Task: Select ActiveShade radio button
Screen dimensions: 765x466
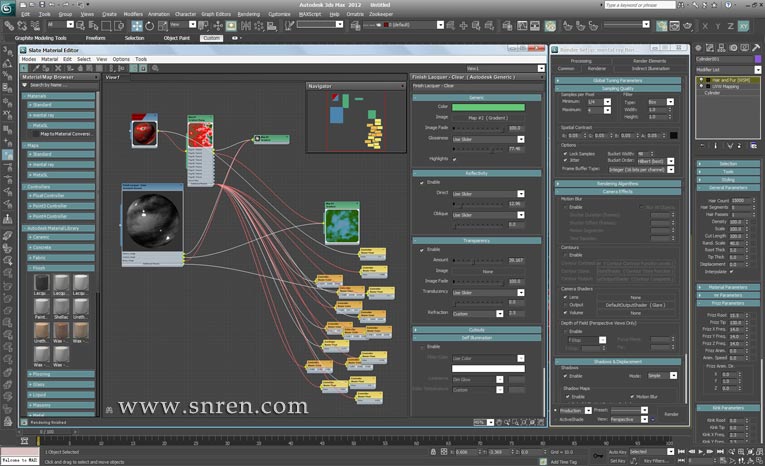Action: (555, 419)
